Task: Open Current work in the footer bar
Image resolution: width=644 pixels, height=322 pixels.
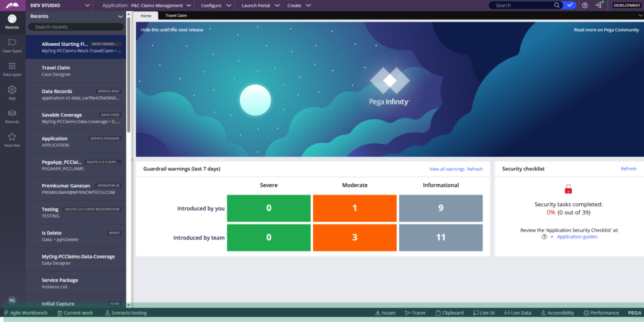Action: (75, 313)
